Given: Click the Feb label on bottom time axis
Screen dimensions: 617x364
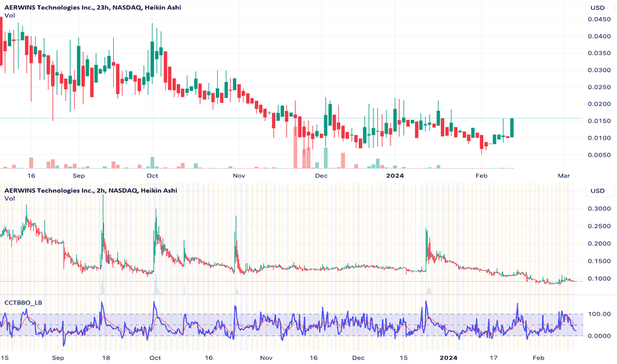Looking at the screenshot, I should point(538,357).
